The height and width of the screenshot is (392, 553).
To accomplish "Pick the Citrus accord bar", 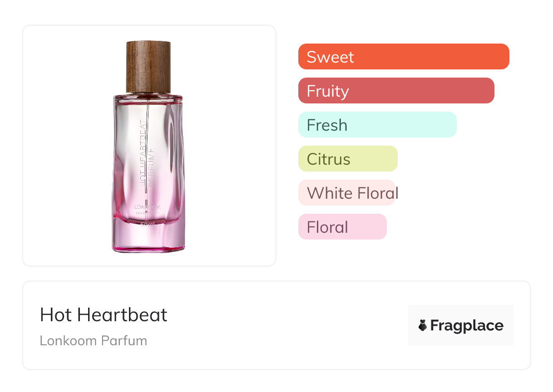I will (348, 159).
